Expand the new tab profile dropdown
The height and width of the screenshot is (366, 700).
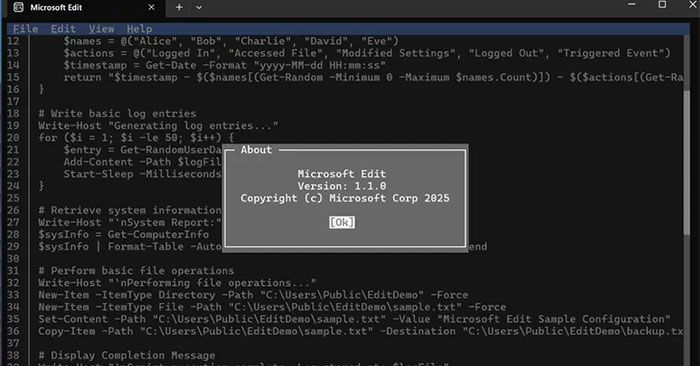(199, 7)
